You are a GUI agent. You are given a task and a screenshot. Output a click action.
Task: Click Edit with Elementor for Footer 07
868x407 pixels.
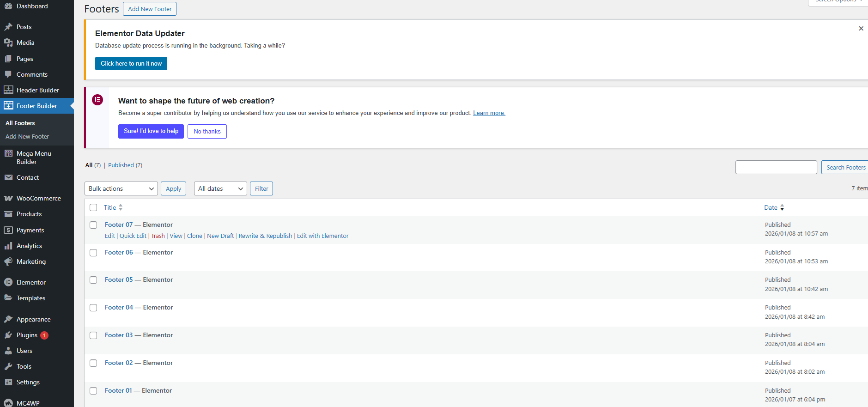[322, 236]
